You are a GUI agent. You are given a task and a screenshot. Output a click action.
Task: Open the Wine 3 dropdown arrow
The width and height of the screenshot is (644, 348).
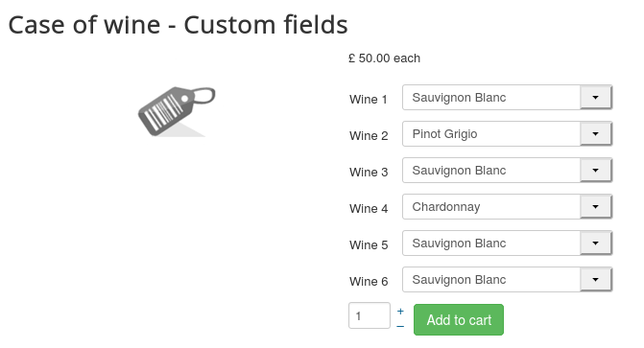tap(596, 171)
